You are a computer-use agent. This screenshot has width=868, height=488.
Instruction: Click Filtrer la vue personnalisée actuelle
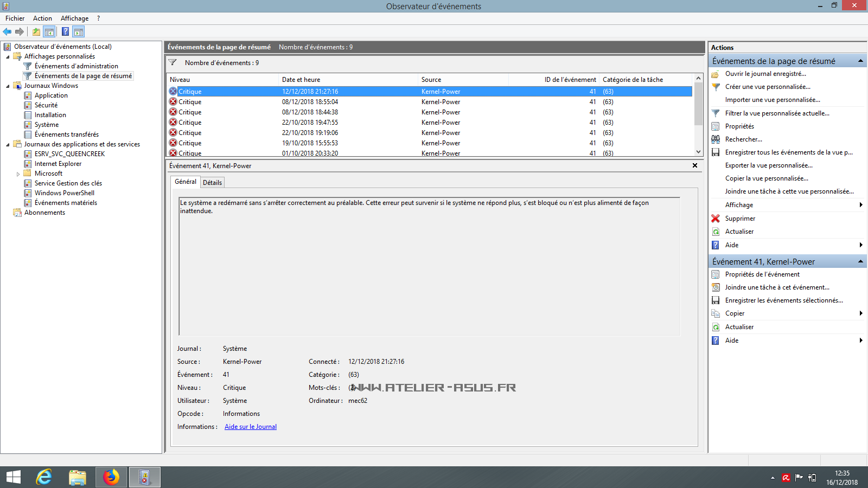click(777, 113)
